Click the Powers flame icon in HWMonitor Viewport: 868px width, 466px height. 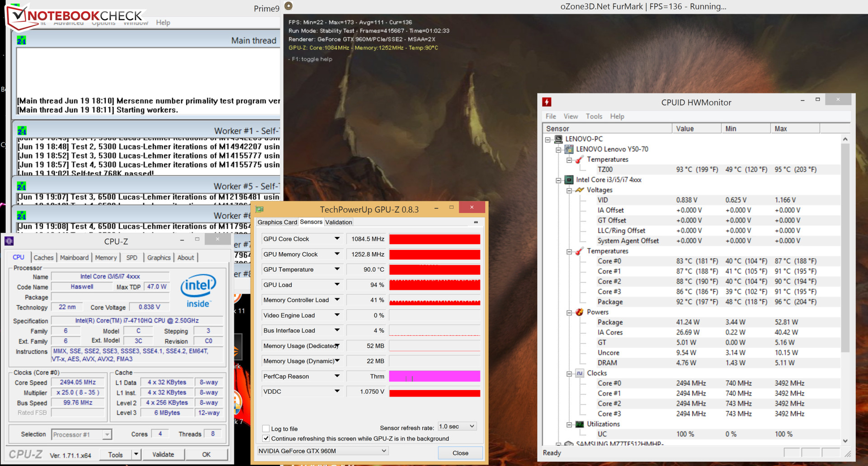pyautogui.click(x=580, y=312)
